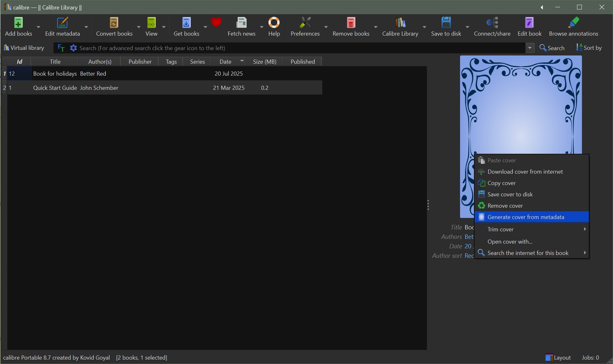Expand the Add books dropdown arrow
613x364 pixels.
point(38,27)
